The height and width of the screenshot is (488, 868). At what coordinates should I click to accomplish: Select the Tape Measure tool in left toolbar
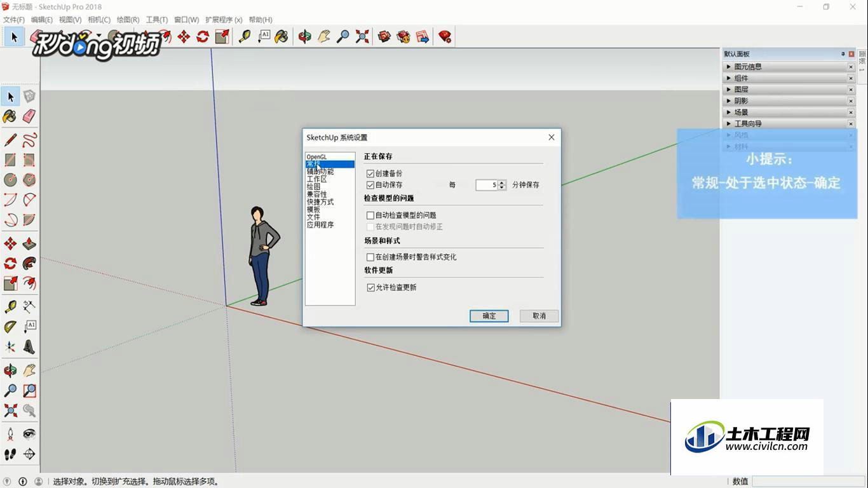(10, 307)
